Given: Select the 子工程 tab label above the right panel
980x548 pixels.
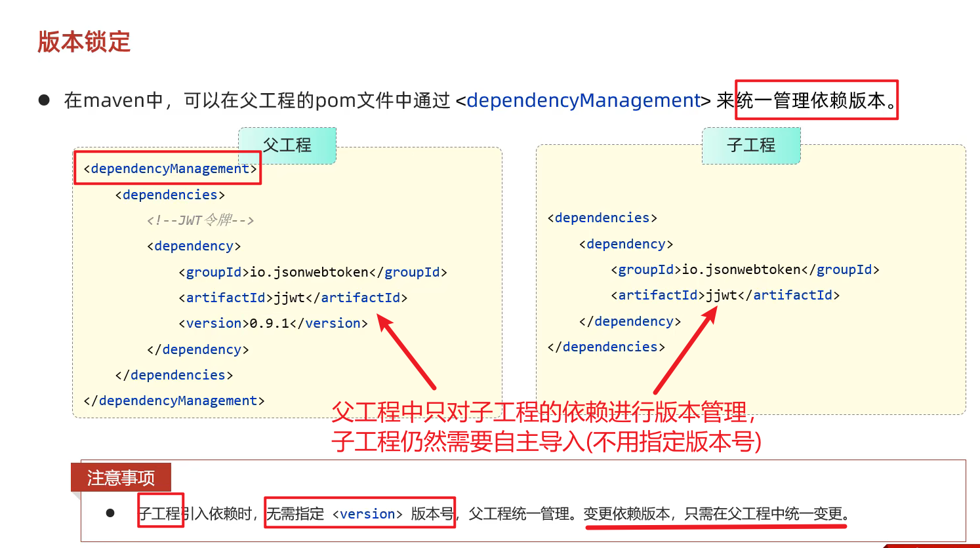Looking at the screenshot, I should [x=751, y=145].
